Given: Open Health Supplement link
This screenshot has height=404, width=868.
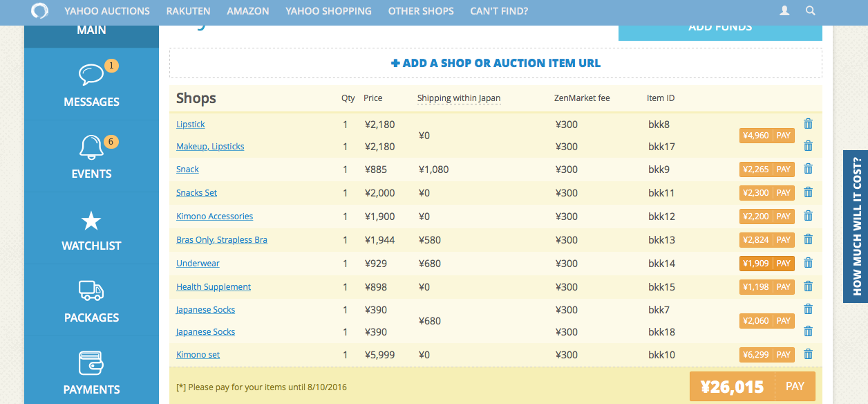Looking at the screenshot, I should [x=214, y=287].
